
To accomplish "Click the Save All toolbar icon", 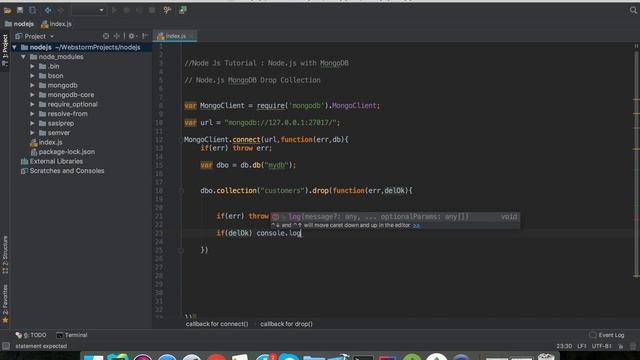I will pyautogui.click(x=20, y=10).
